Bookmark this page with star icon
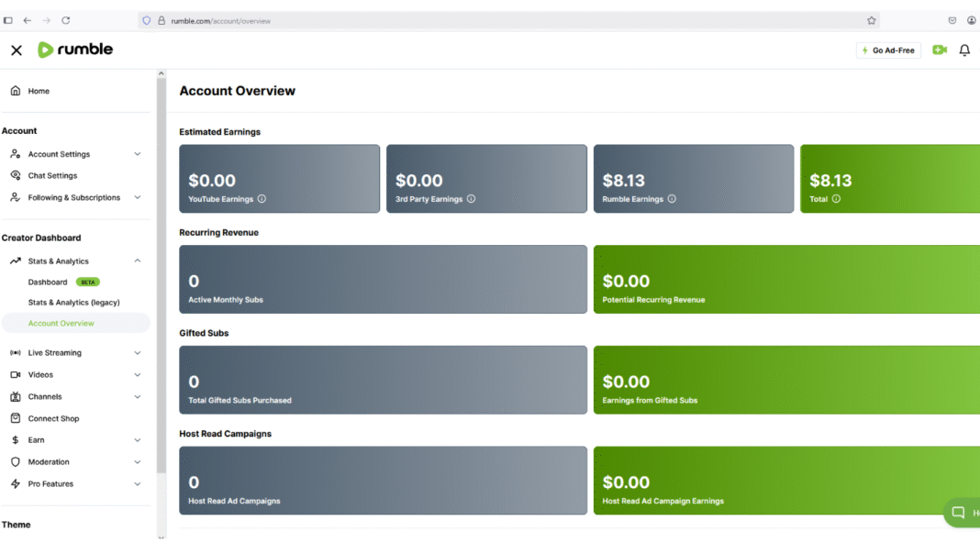The height and width of the screenshot is (554, 980). (871, 20)
